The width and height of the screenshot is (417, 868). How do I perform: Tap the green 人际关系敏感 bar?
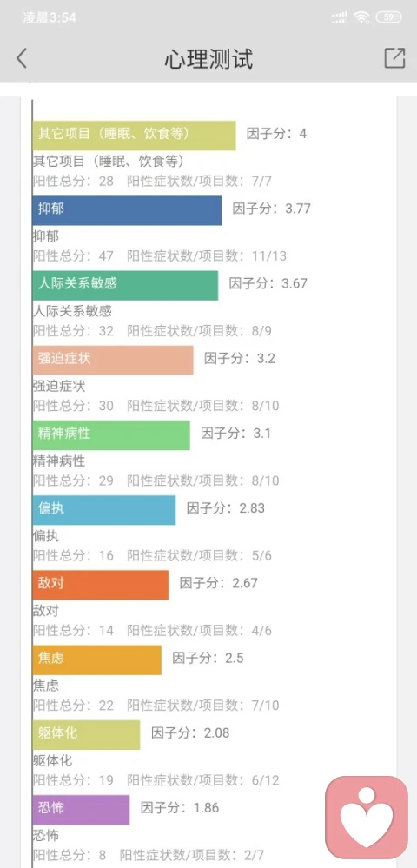(x=125, y=286)
